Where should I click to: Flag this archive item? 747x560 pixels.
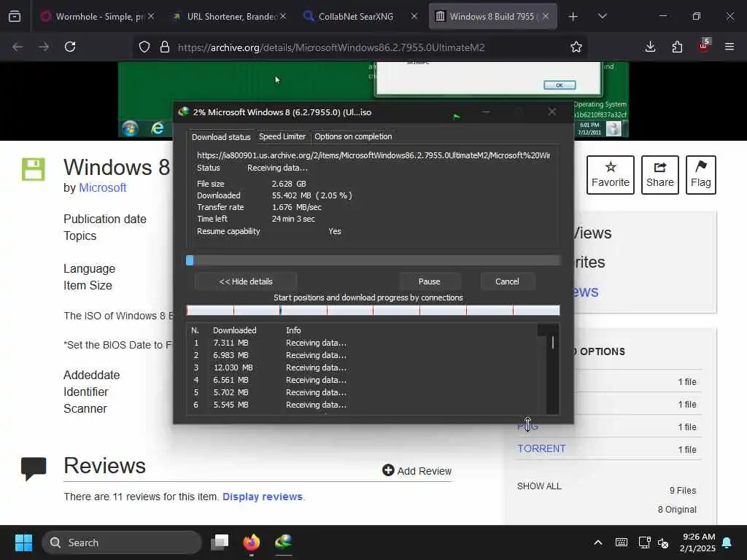tap(701, 175)
